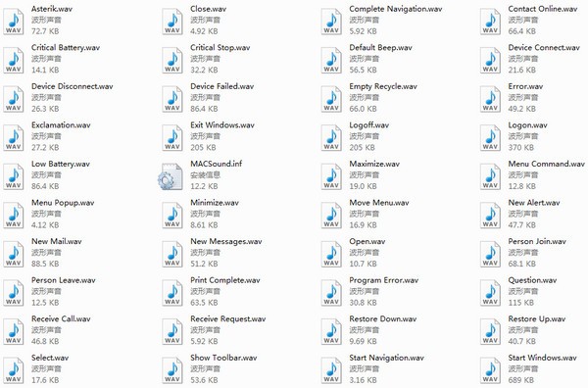Select the Menu Popup.wav icon
This screenshot has width=588, height=388.
click(14, 216)
